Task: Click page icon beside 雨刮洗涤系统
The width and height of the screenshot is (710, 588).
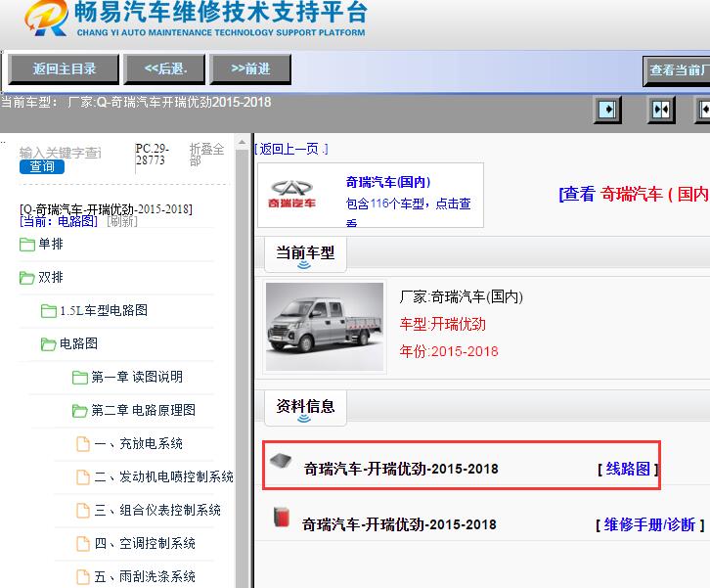Action: [83, 576]
